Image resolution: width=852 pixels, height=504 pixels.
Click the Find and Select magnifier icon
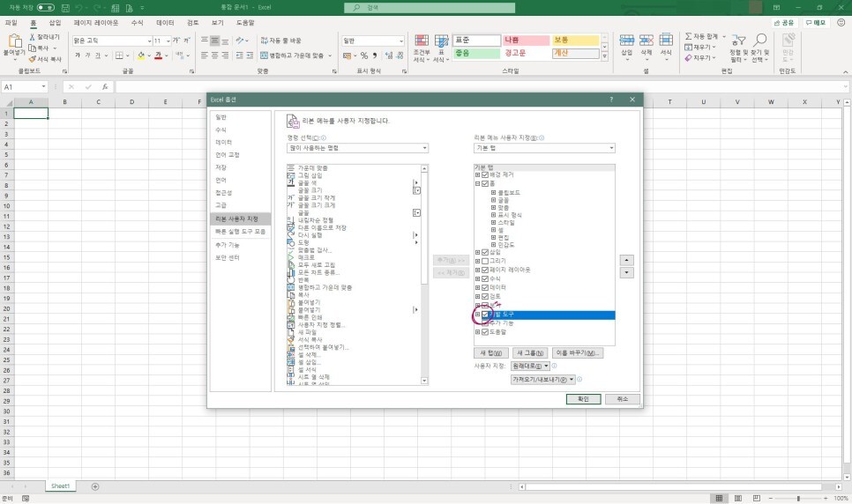[x=759, y=40]
